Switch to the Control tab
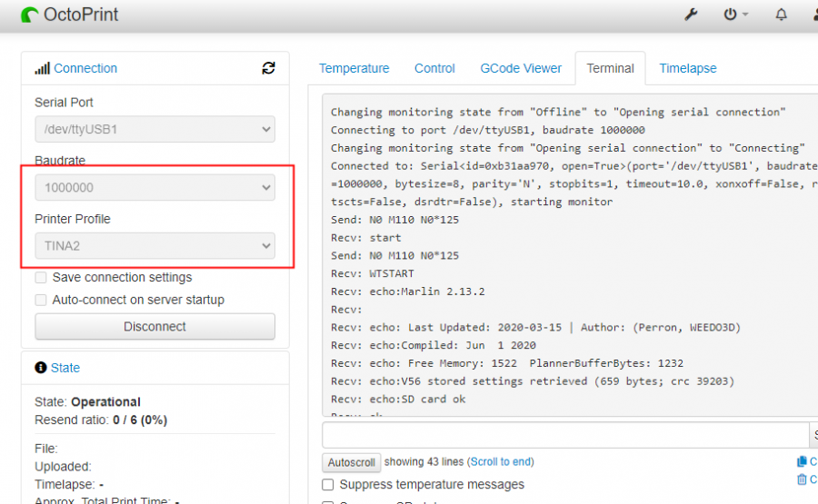818x504 pixels. coord(434,68)
